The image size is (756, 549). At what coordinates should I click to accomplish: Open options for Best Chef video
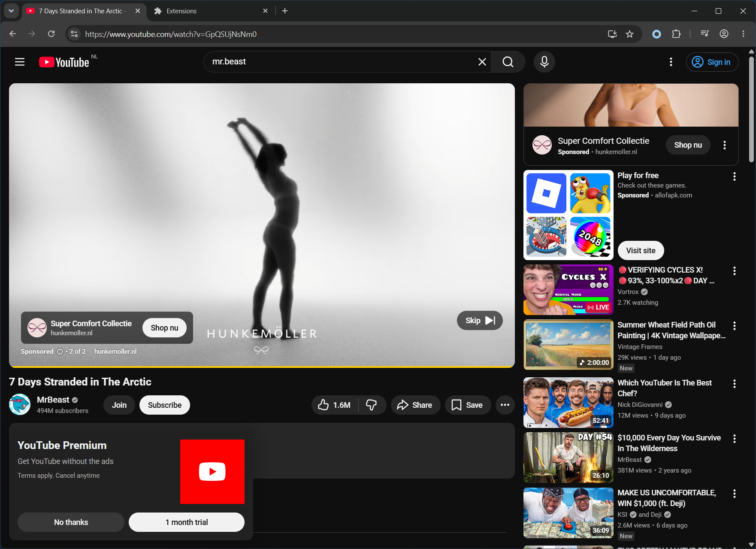(735, 384)
